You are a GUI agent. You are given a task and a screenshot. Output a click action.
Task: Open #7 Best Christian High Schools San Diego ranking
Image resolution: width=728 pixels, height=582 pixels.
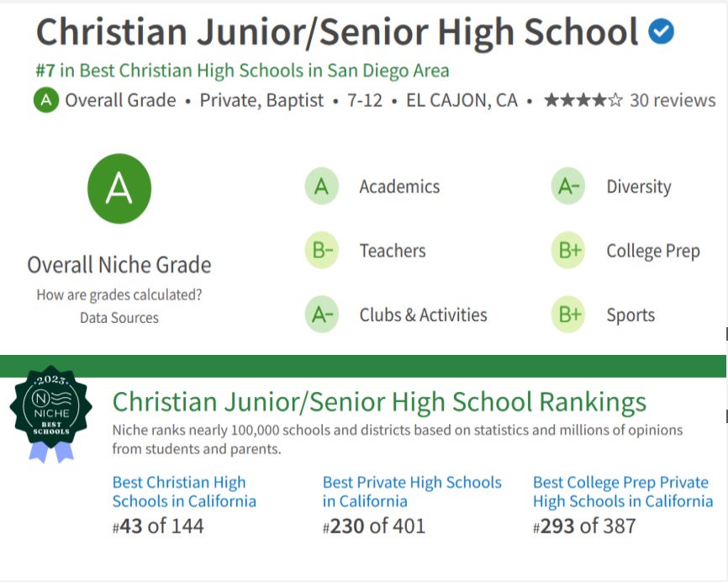point(242,71)
